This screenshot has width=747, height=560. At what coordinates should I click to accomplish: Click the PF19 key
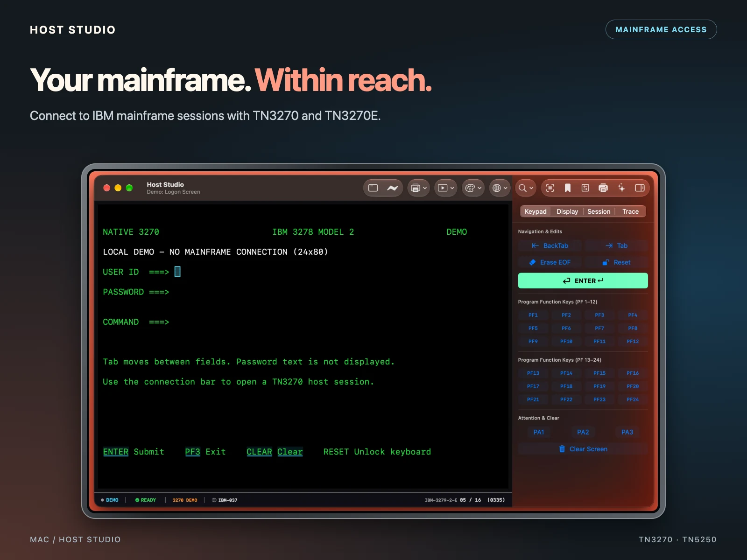599,386
